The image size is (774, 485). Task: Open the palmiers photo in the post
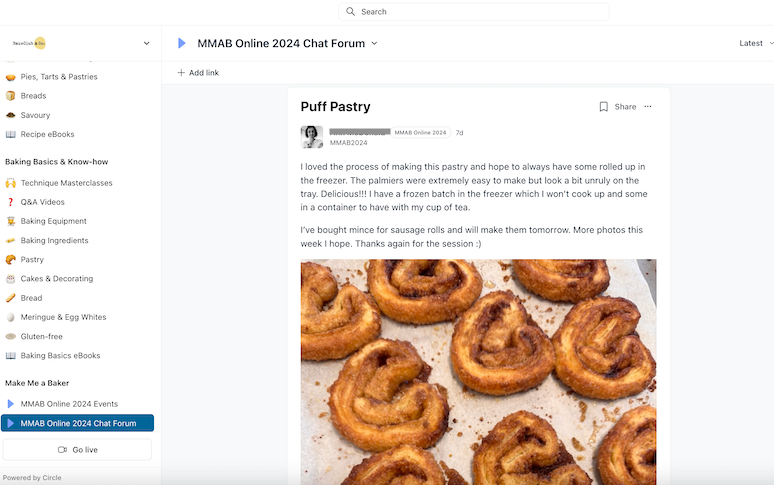tap(478, 370)
